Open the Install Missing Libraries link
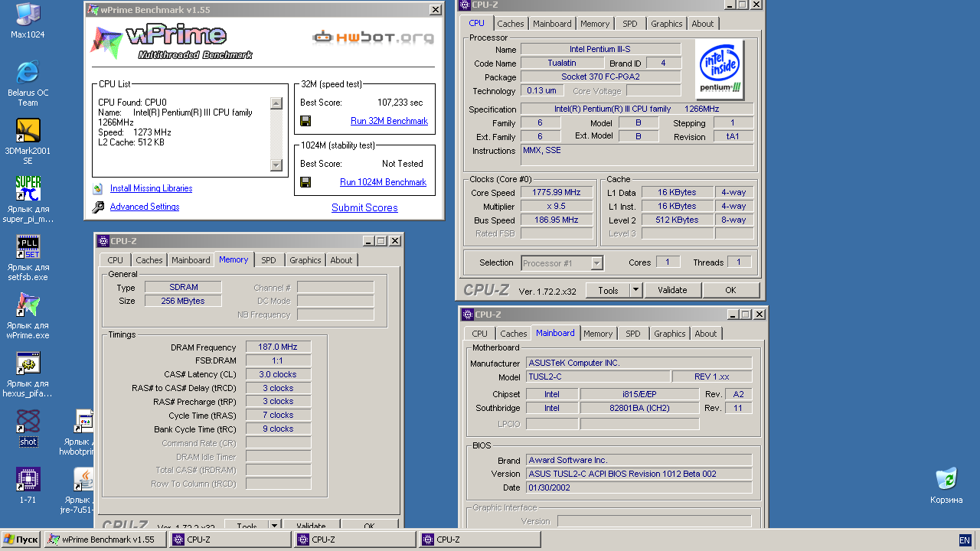Viewport: 980px width, 551px height. (151, 188)
